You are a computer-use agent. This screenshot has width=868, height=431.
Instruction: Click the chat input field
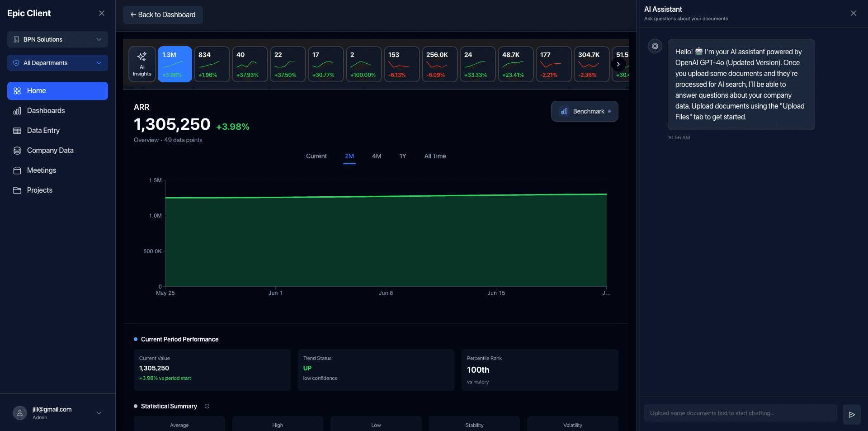(x=740, y=413)
